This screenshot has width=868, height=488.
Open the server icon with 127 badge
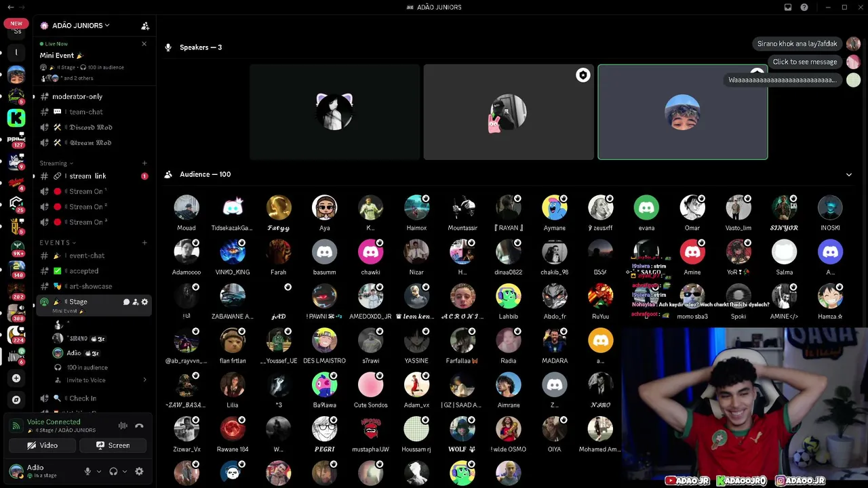coord(16,140)
